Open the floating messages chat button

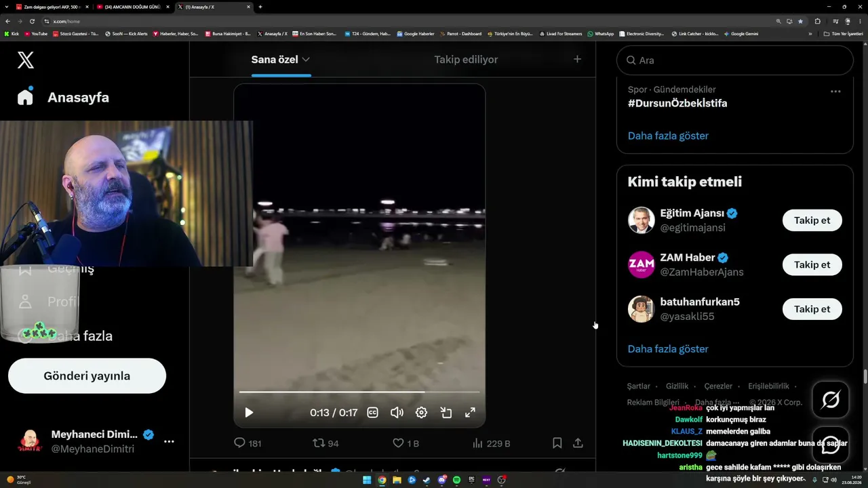[x=831, y=444]
